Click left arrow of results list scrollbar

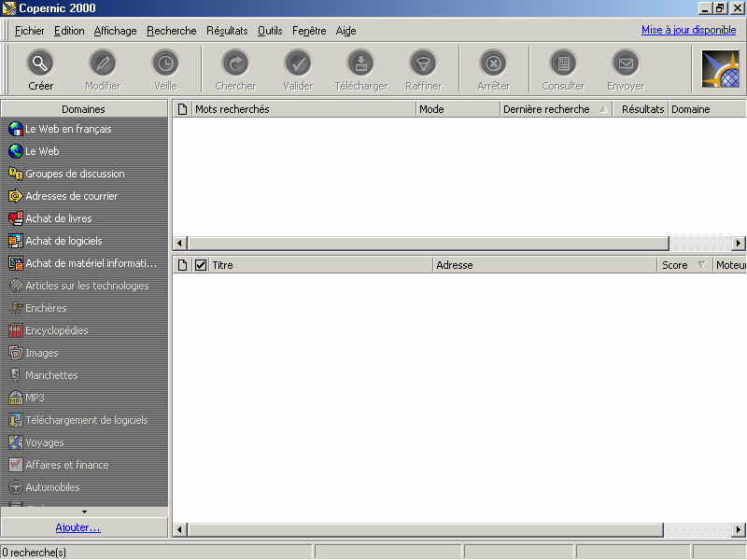[x=179, y=529]
